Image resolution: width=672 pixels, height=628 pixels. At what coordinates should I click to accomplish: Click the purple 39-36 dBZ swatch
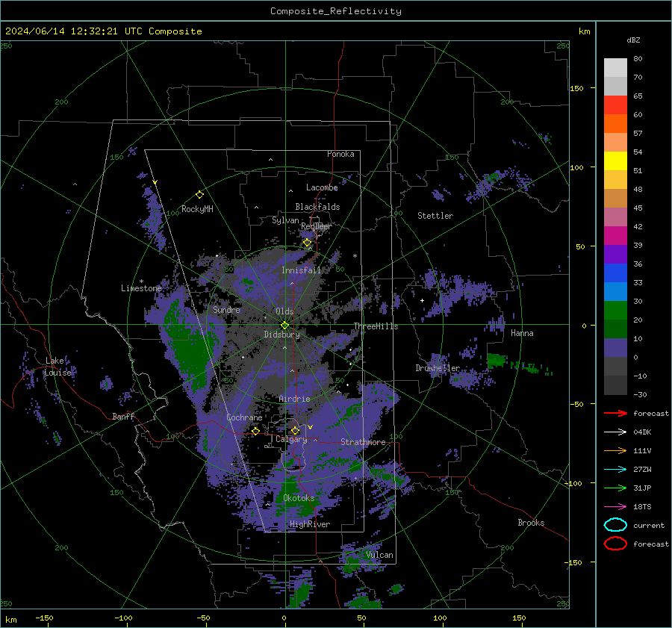[615, 255]
